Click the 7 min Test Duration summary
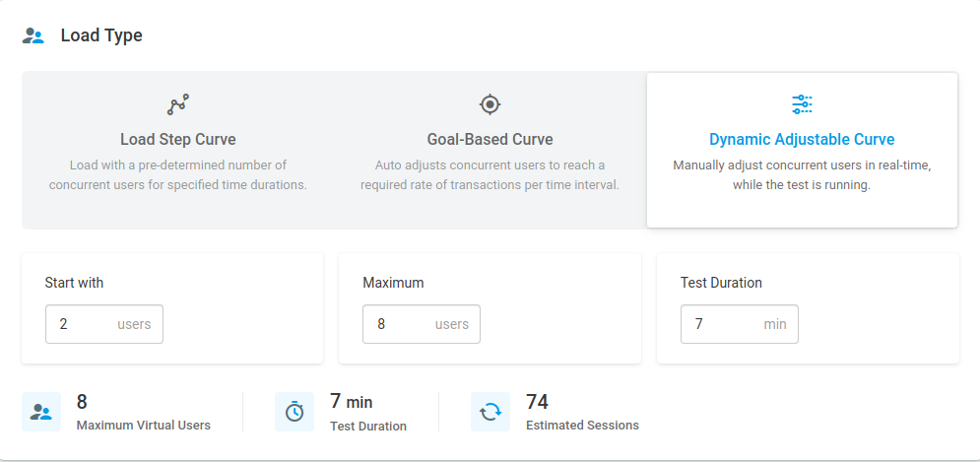Screen dimensions: 980x462 point(352,402)
